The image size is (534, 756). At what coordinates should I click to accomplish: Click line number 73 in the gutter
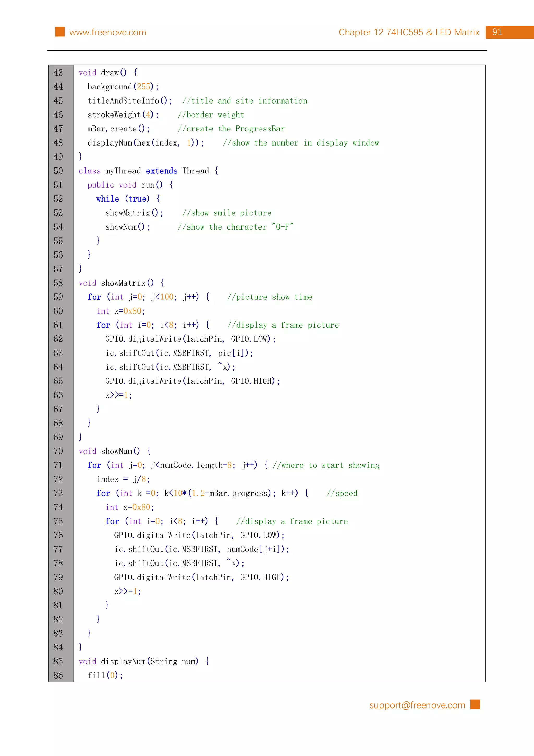[x=58, y=493]
